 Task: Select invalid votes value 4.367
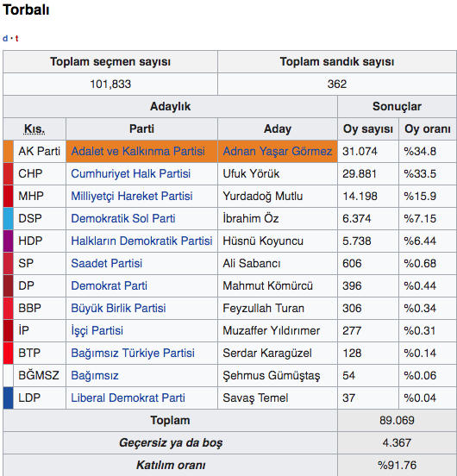coord(397,443)
